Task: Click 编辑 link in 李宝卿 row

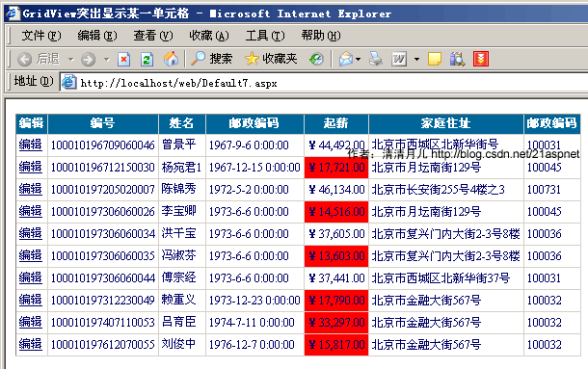Action: coord(31,211)
